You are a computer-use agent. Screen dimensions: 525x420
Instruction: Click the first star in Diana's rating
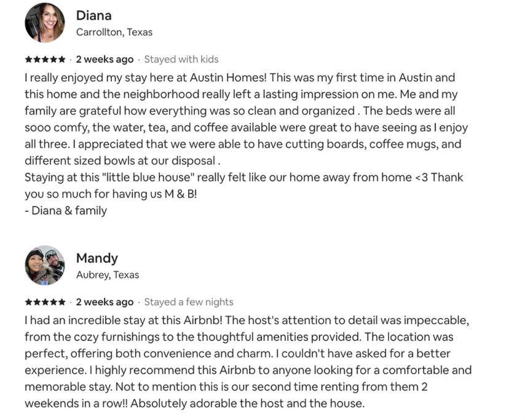pyautogui.click(x=29, y=60)
